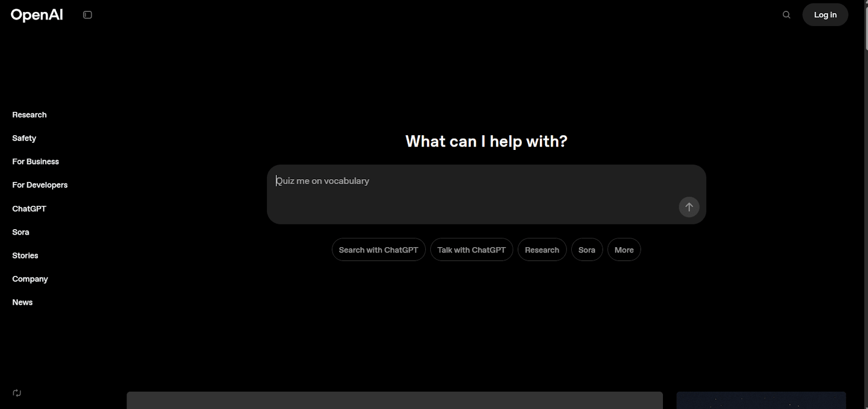Screen dimensions: 868x409
Task: Select Safety in the sidebar
Action: pyautogui.click(x=24, y=138)
